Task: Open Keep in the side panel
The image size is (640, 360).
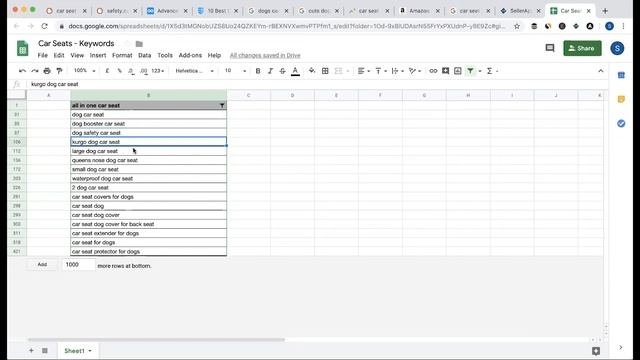Action: click(x=621, y=99)
